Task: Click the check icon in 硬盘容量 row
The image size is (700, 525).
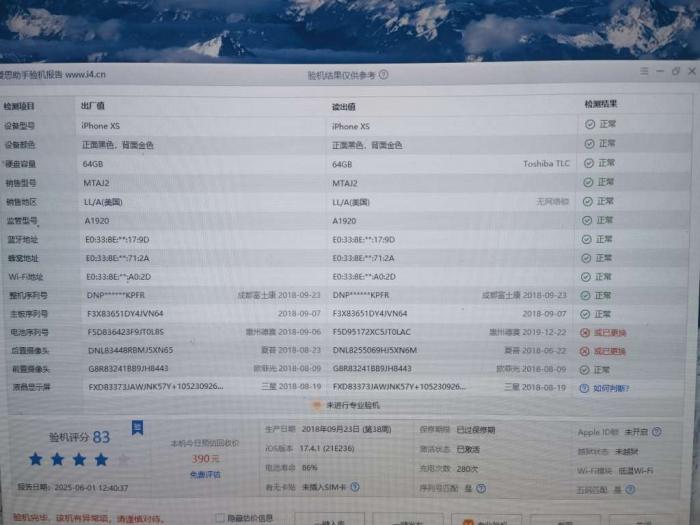Action: (x=589, y=163)
